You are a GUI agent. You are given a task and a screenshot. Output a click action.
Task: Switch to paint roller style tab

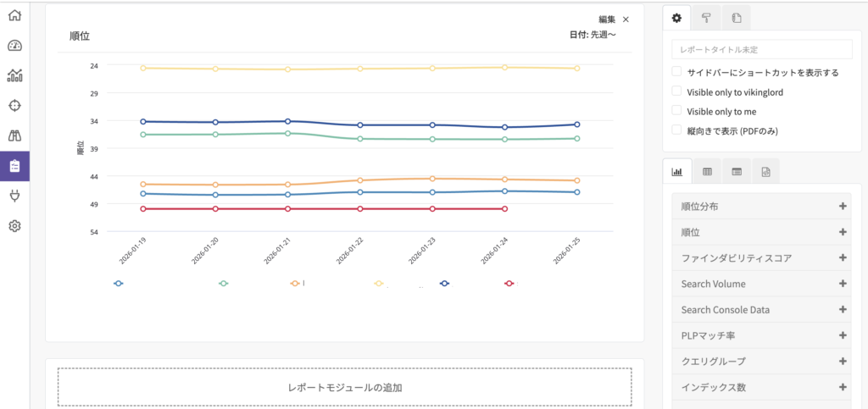pyautogui.click(x=706, y=18)
